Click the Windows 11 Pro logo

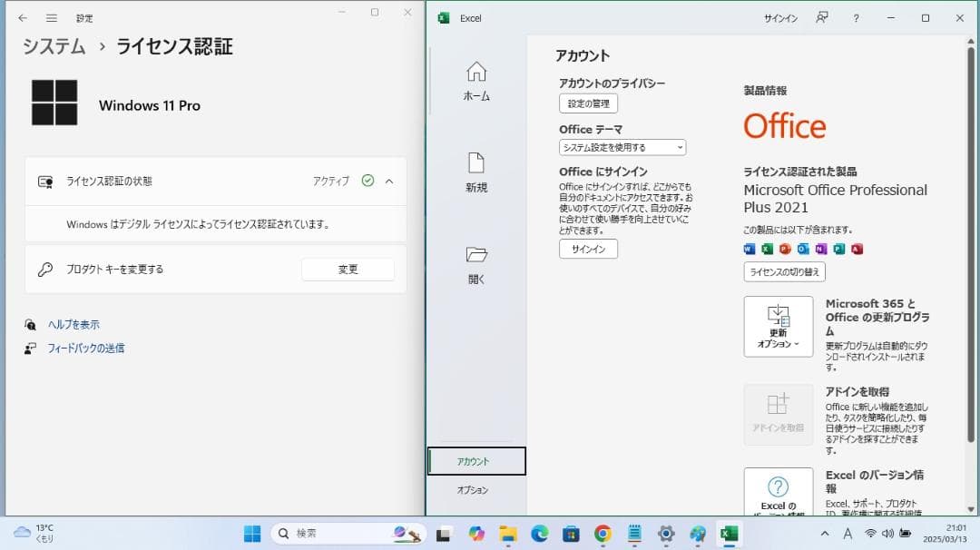54,103
